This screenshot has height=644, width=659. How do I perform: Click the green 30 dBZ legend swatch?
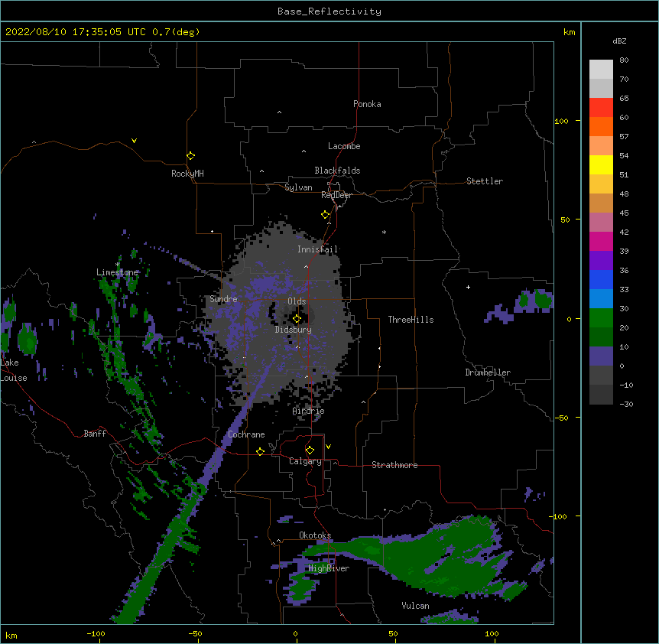point(601,318)
